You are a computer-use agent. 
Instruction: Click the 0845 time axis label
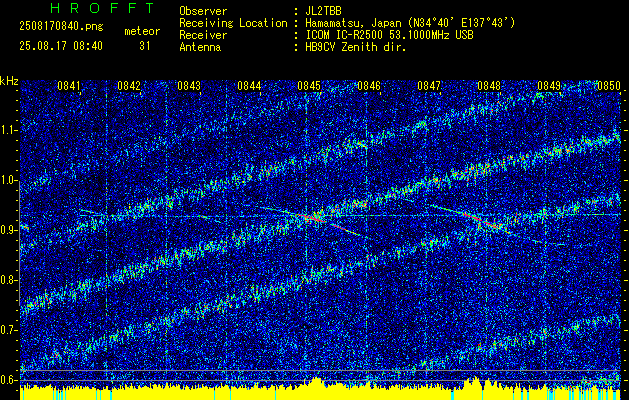pyautogui.click(x=309, y=86)
